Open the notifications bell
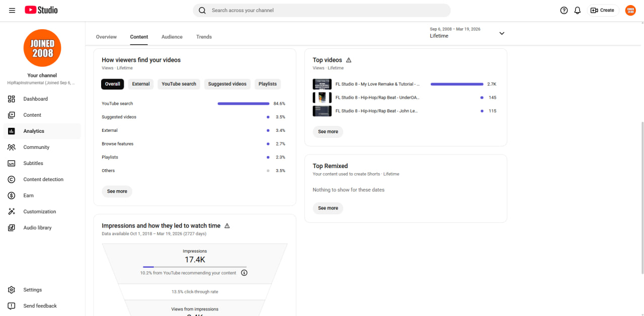 (x=578, y=10)
